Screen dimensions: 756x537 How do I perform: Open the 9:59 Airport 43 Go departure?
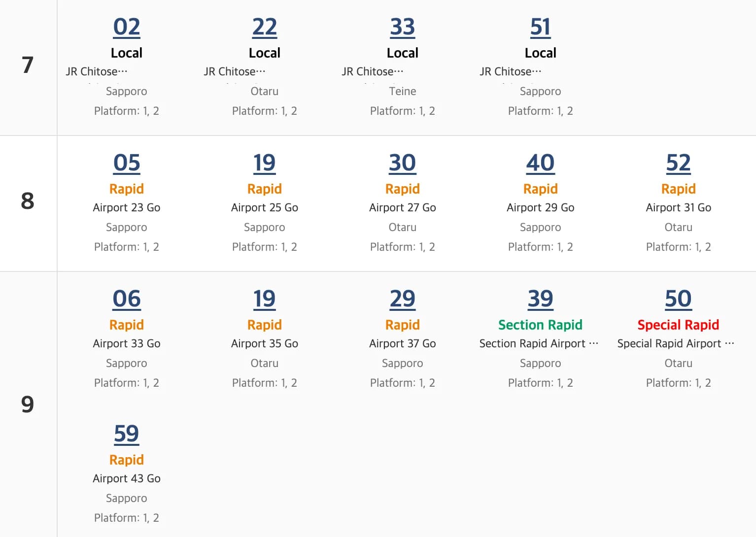127,434
